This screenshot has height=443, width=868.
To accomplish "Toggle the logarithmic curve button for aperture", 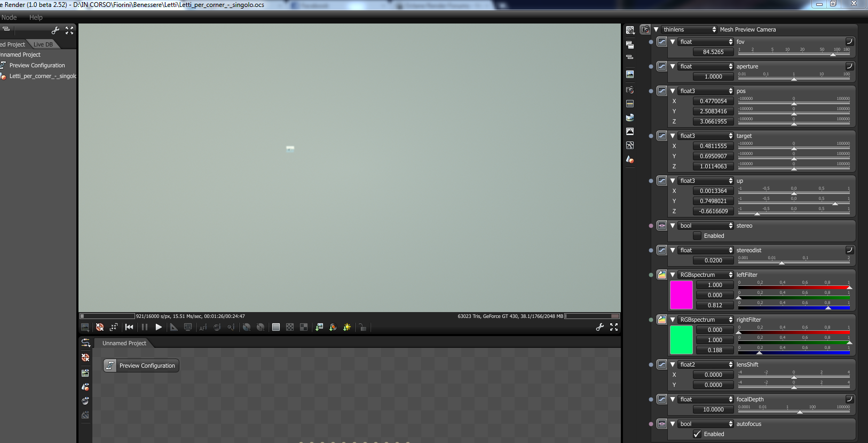I will coord(849,66).
